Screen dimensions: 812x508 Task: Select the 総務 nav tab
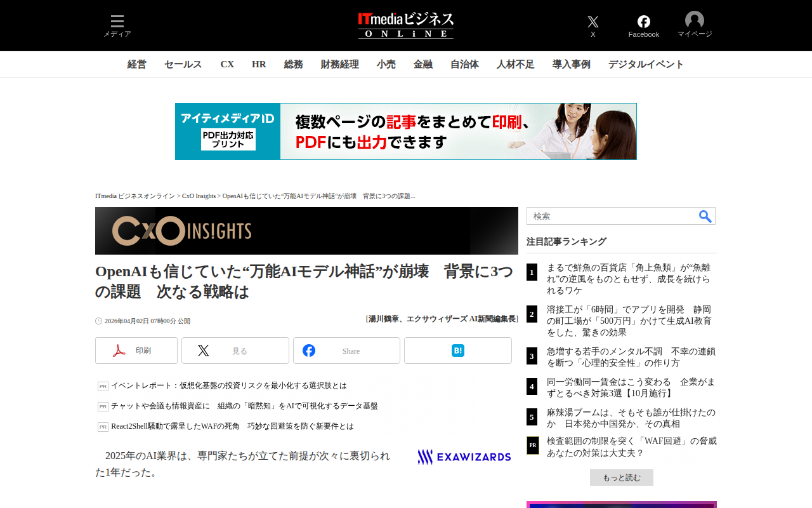(x=294, y=64)
